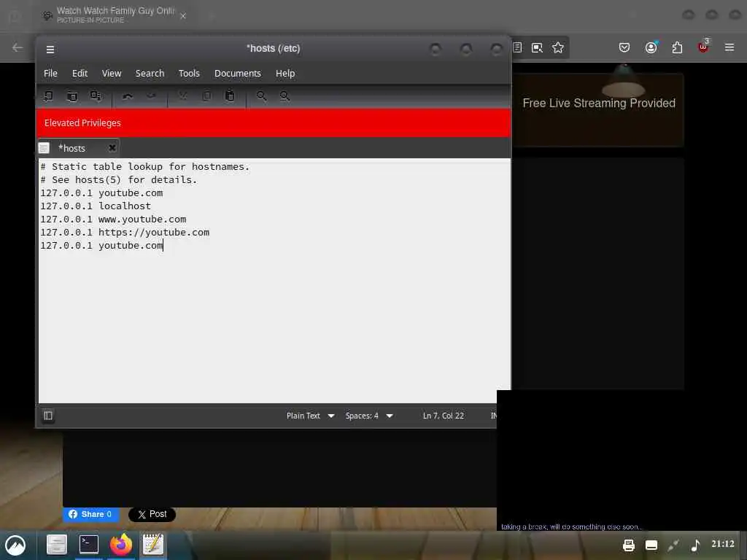Open the Help menu
Screen dimensions: 747x560
285,74
